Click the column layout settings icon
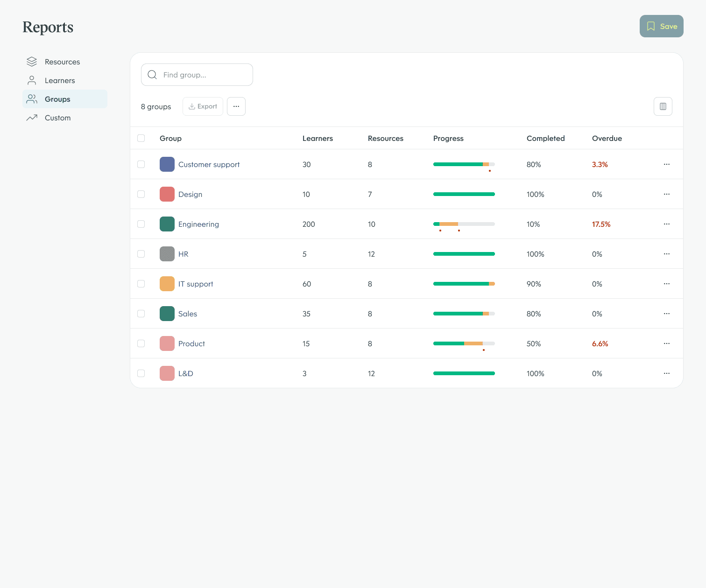The height and width of the screenshot is (588, 706). [x=663, y=106]
